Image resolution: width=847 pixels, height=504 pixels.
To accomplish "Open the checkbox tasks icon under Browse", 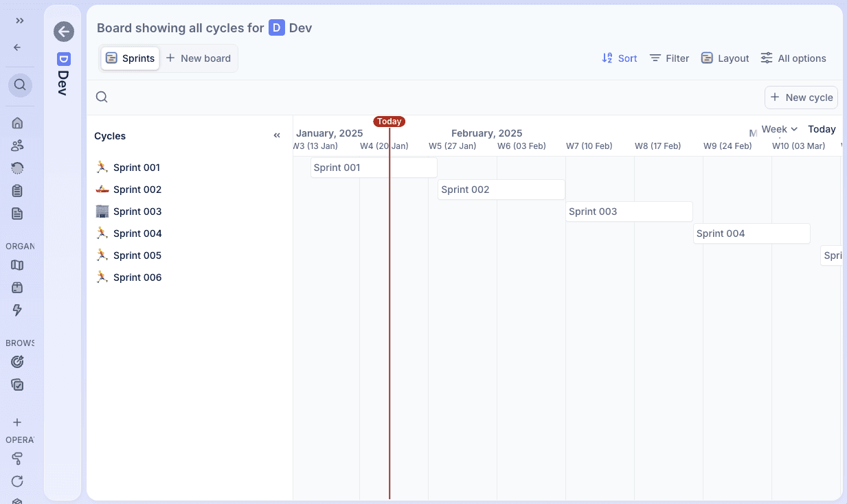I will click(18, 385).
